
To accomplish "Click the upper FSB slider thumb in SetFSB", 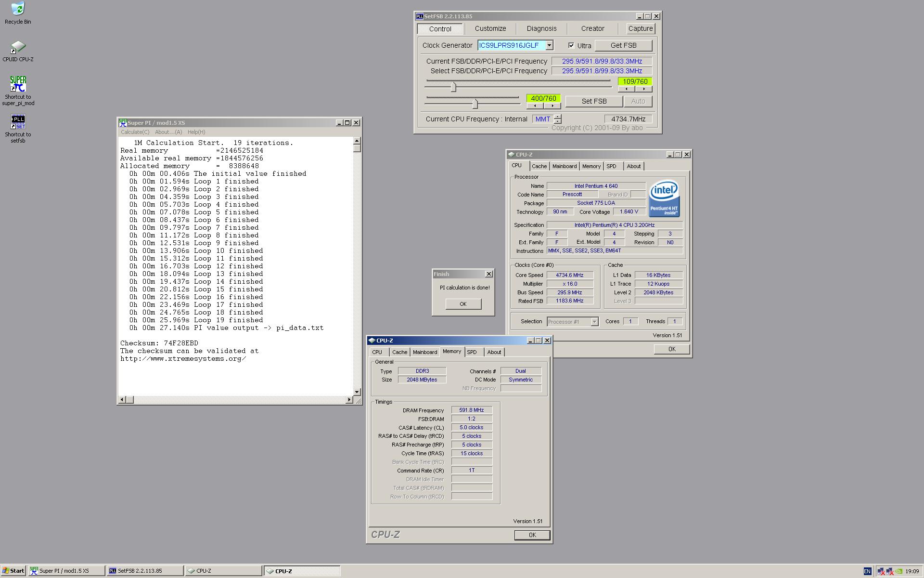I will tap(453, 87).
